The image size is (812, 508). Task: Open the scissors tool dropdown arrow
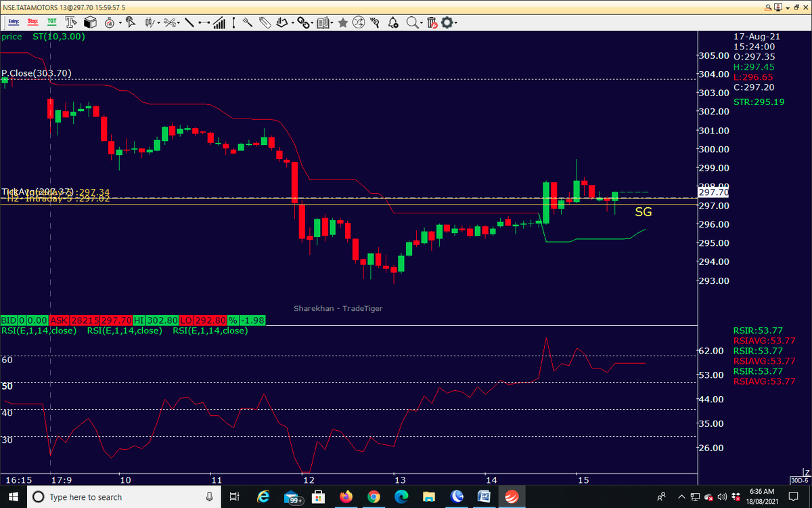pos(179,22)
